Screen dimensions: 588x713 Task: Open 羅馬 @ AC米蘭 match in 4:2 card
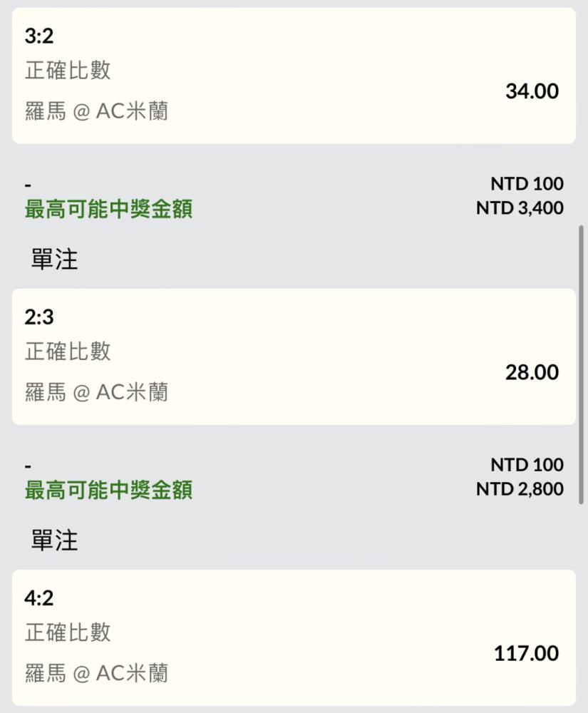tap(97, 674)
